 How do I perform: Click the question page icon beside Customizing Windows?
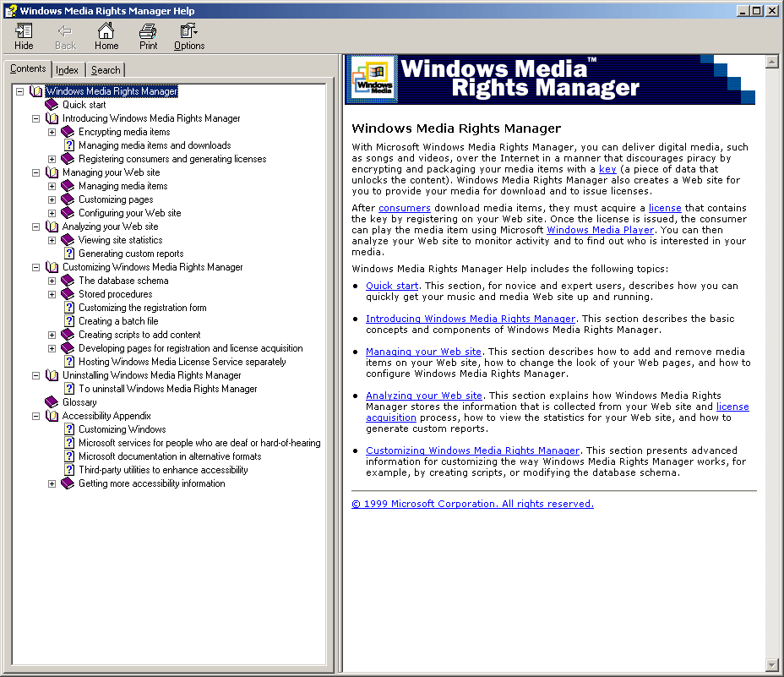click(69, 429)
